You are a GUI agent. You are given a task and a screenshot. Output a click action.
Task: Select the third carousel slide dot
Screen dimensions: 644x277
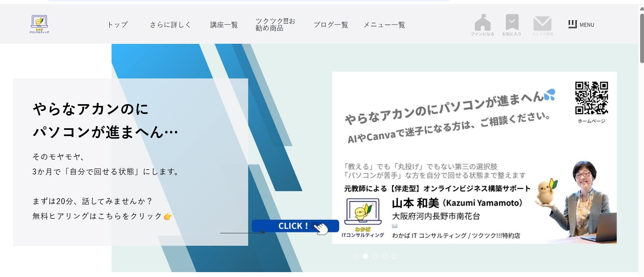[375, 256]
